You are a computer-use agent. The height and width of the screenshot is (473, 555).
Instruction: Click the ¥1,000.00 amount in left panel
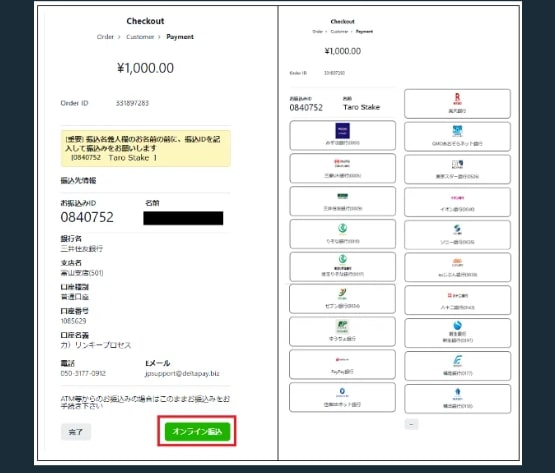[145, 68]
